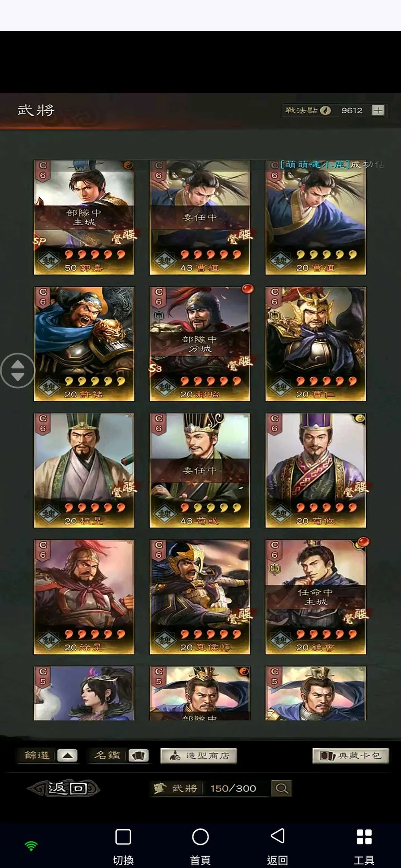Open the 造型商店 skin shop

[x=199, y=755]
